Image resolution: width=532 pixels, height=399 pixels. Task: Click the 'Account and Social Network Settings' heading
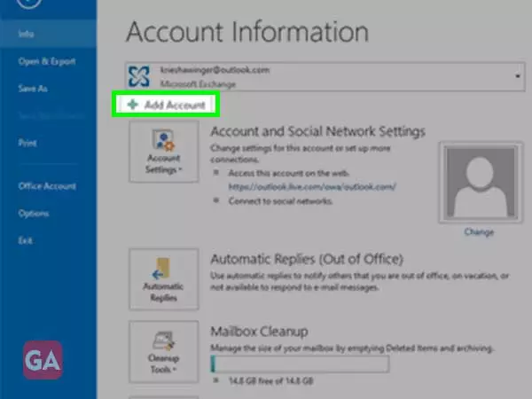click(318, 131)
